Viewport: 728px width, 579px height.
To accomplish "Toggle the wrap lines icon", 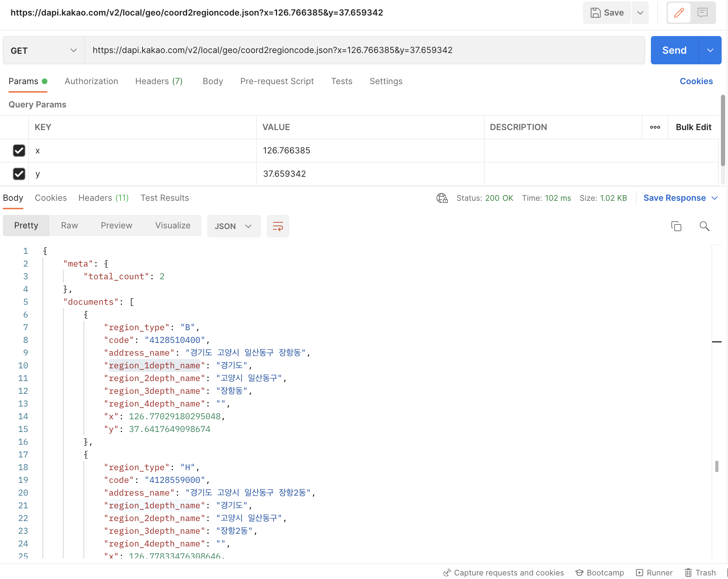I will tap(278, 226).
